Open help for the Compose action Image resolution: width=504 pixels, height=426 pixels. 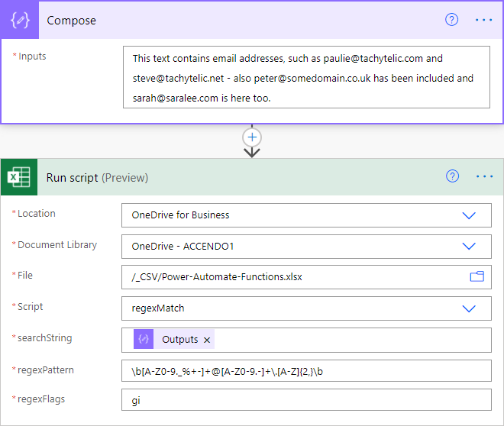451,20
